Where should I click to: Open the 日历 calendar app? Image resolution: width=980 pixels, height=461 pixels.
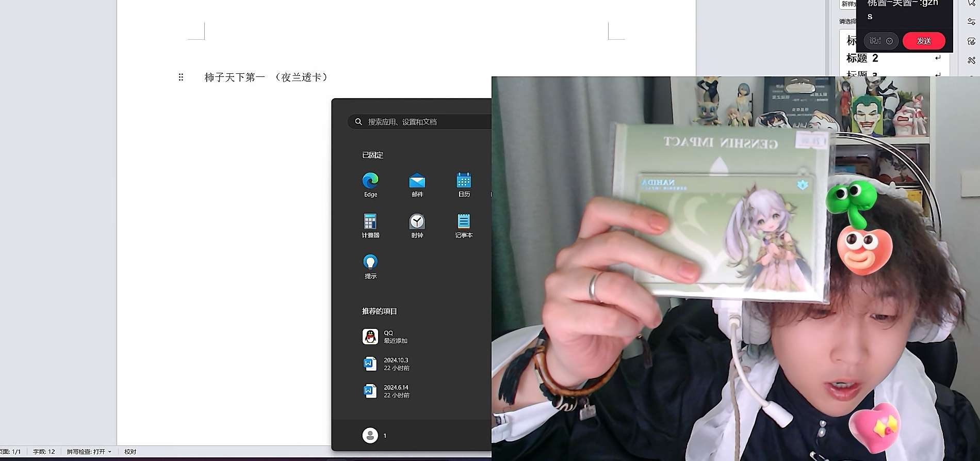click(x=464, y=185)
